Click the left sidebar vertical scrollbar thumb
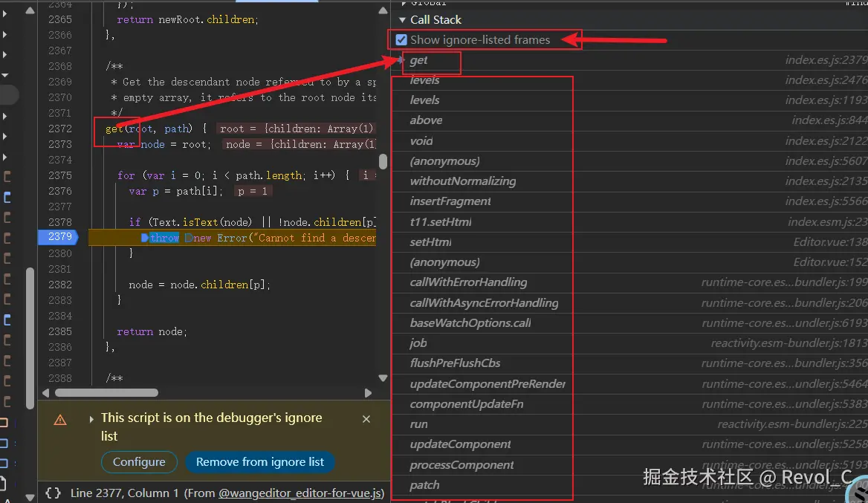Screen dimensions: 868x503 [30, 337]
